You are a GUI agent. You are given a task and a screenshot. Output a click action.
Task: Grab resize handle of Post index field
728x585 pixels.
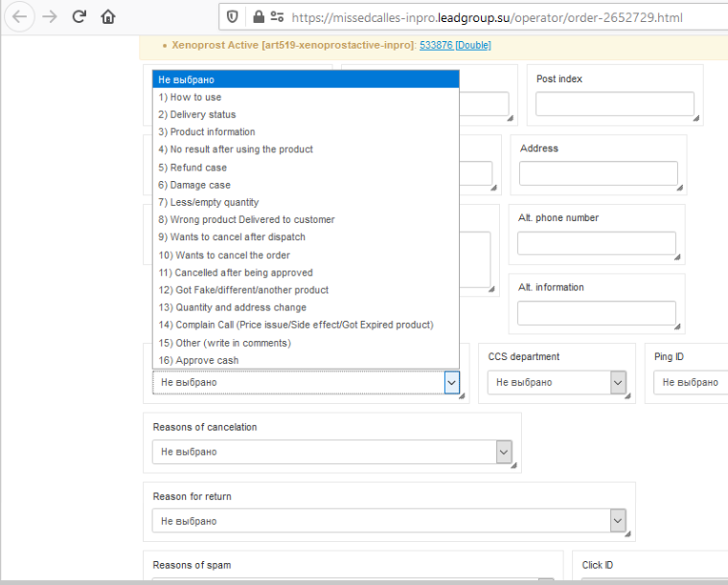(x=696, y=119)
